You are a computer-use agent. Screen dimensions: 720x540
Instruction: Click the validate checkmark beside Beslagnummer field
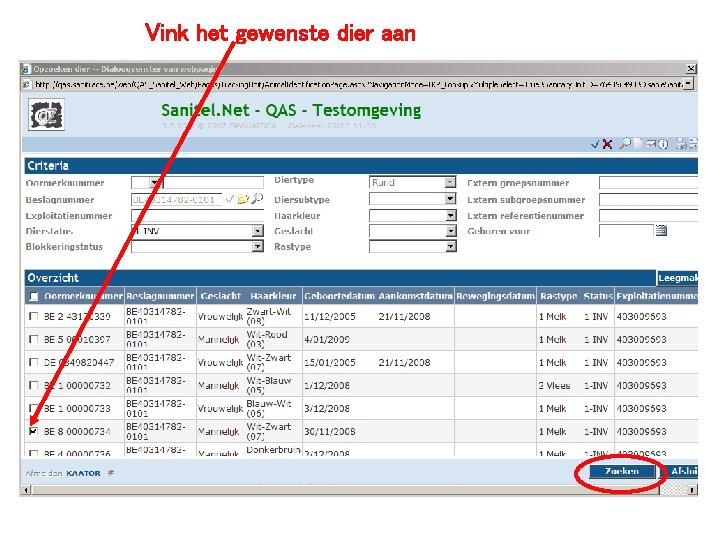point(230,199)
